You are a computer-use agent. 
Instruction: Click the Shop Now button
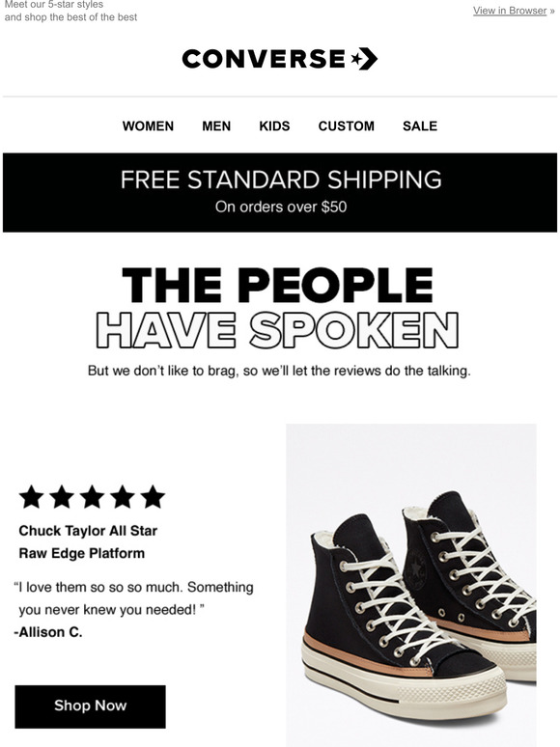pos(90,706)
